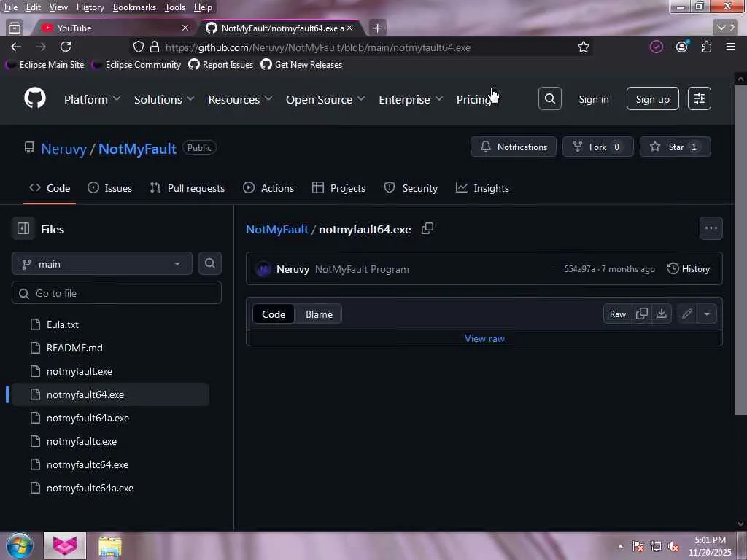Collapse the file tree side panel icon
The height and width of the screenshot is (560, 747).
coord(23,228)
